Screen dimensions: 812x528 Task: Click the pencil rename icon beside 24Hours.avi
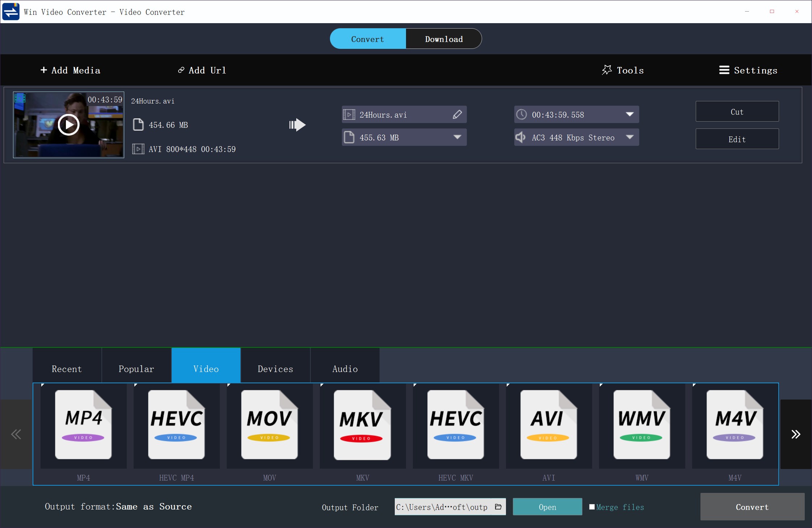coord(457,115)
